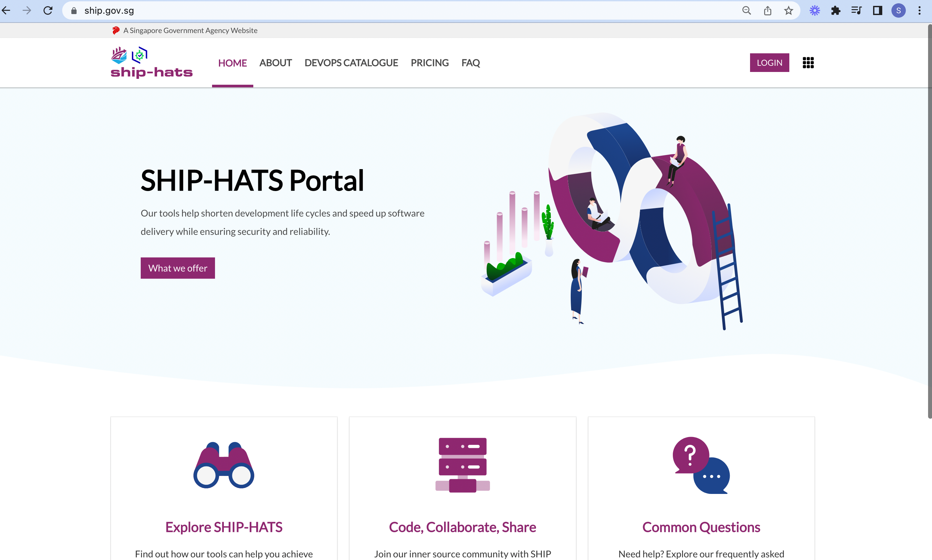Click the ship-hats logo
The height and width of the screenshot is (560, 932).
[152, 63]
